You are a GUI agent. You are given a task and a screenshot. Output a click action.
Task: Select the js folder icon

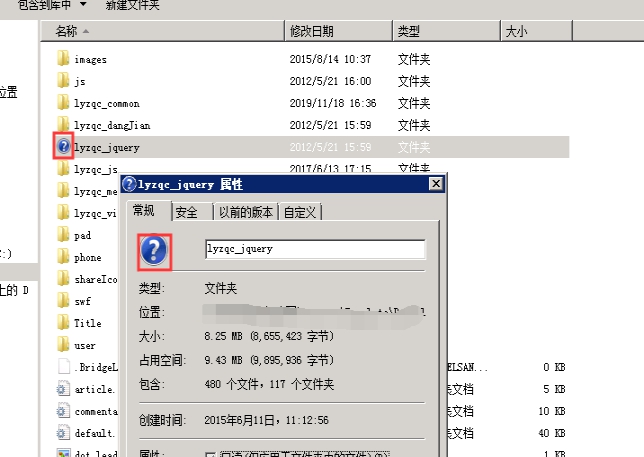63,81
